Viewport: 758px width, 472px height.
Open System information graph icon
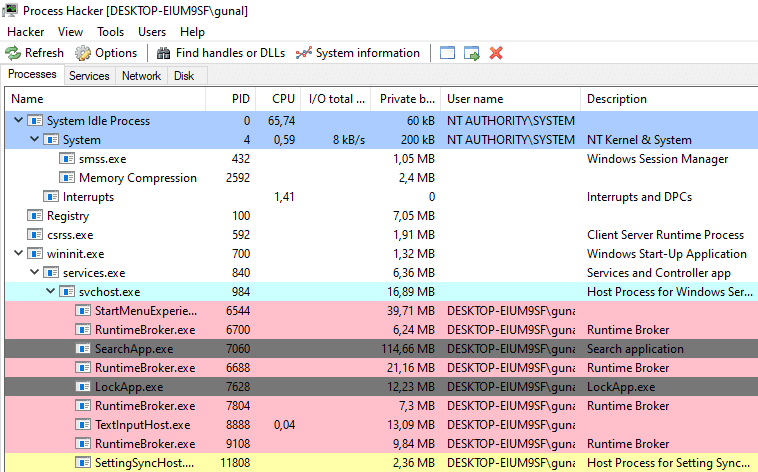304,53
